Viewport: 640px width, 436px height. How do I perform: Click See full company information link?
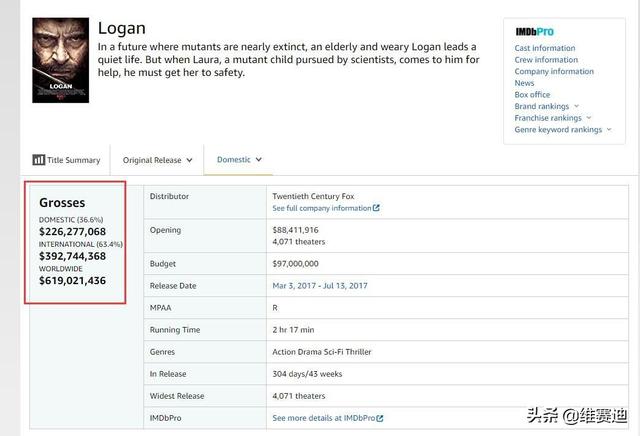[322, 208]
